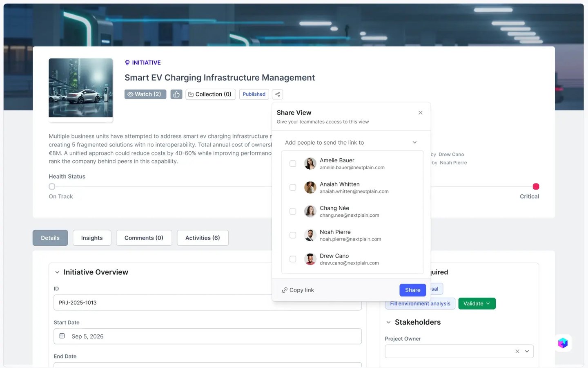Viewport: 588px width, 368px height.
Task: Click the Published status badge
Action: coord(254,94)
